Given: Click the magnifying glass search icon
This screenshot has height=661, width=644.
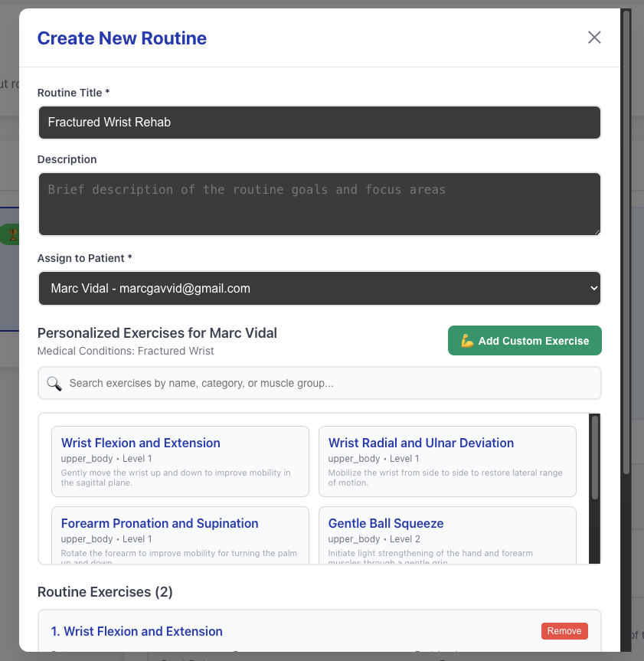Looking at the screenshot, I should click(x=54, y=384).
